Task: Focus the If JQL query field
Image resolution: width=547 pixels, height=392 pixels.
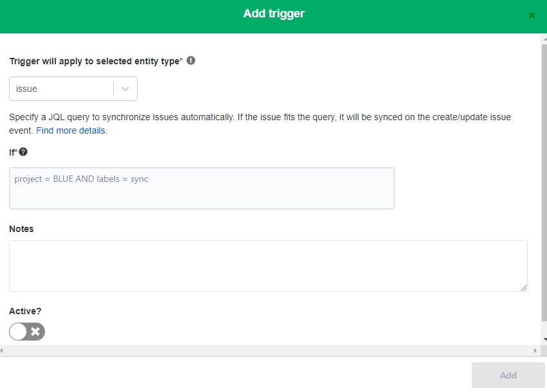Action: tap(202, 188)
